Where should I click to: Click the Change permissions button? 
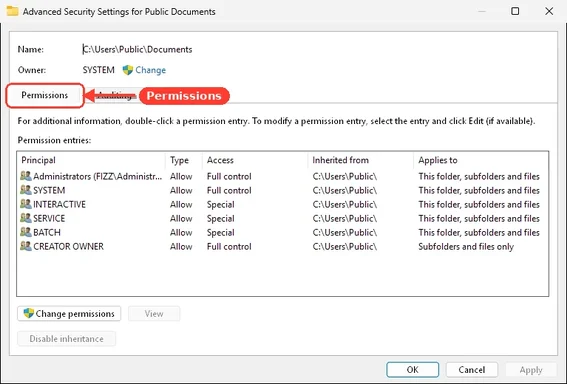[69, 313]
